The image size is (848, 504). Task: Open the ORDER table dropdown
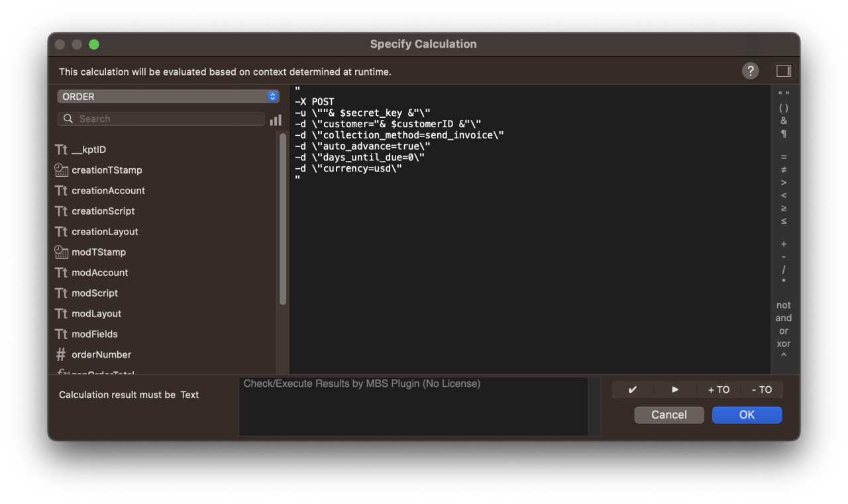(x=168, y=97)
